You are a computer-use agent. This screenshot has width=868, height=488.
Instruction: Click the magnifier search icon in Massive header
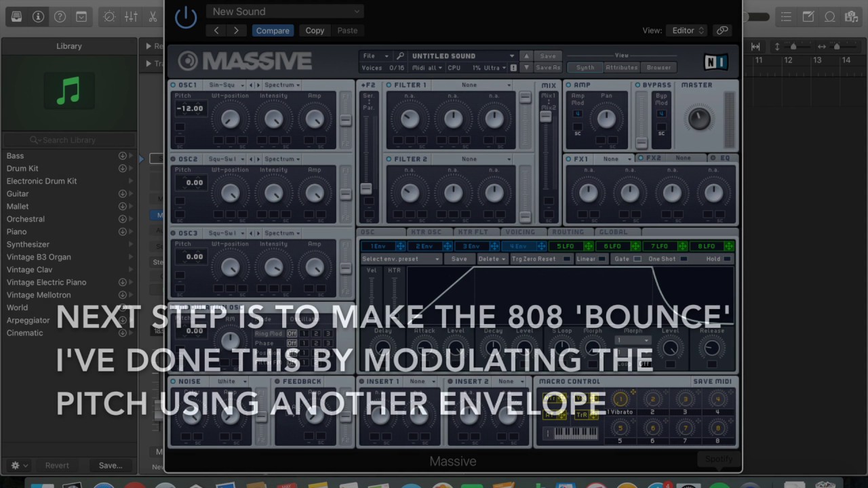point(400,56)
